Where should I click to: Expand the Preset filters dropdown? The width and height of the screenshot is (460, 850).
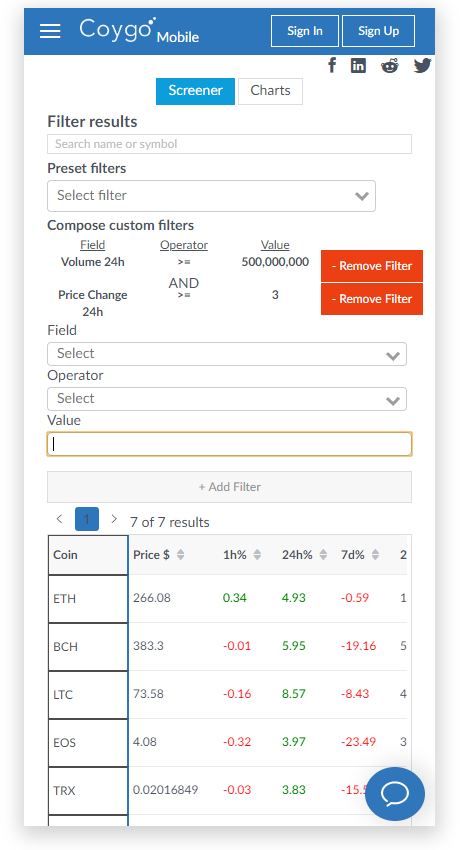point(211,196)
